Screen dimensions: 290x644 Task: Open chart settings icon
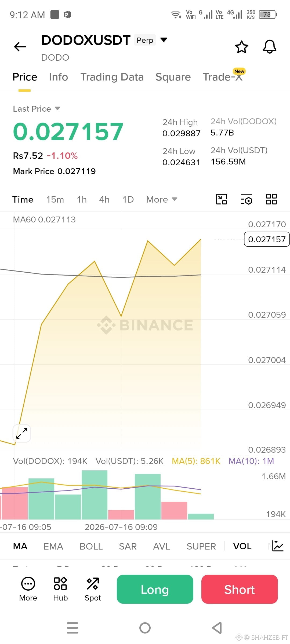[x=246, y=199]
